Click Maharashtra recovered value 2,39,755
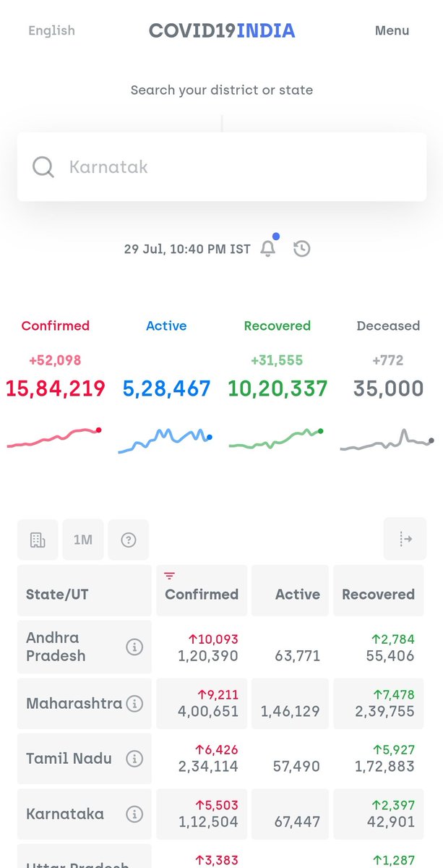The height and width of the screenshot is (868, 443). pyautogui.click(x=385, y=712)
